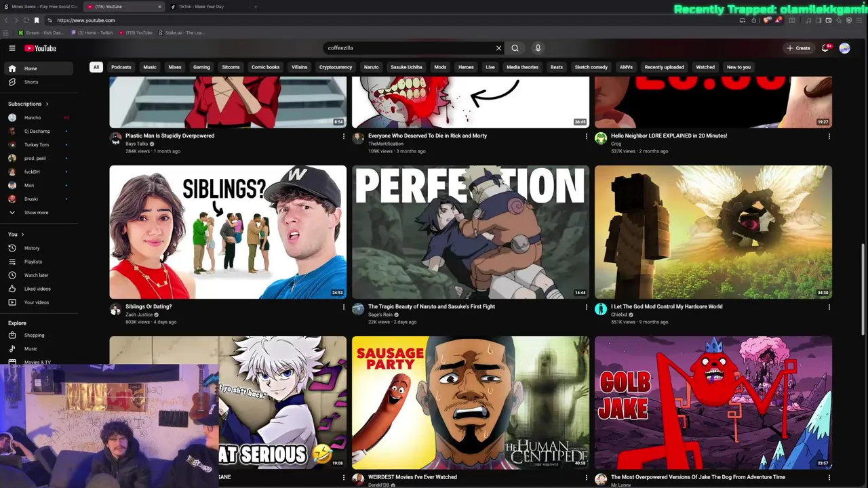Open more options for God Mod video
This screenshot has width=868, height=488.
pos(829,307)
